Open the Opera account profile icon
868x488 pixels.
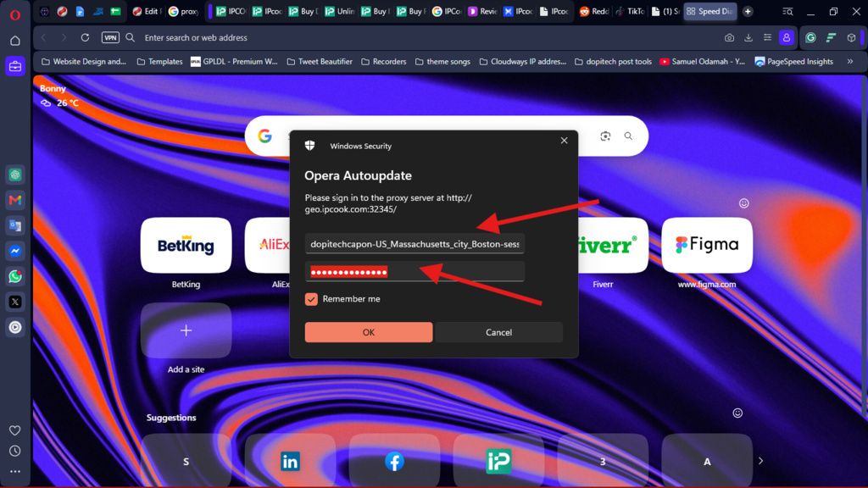pyautogui.click(x=786, y=37)
